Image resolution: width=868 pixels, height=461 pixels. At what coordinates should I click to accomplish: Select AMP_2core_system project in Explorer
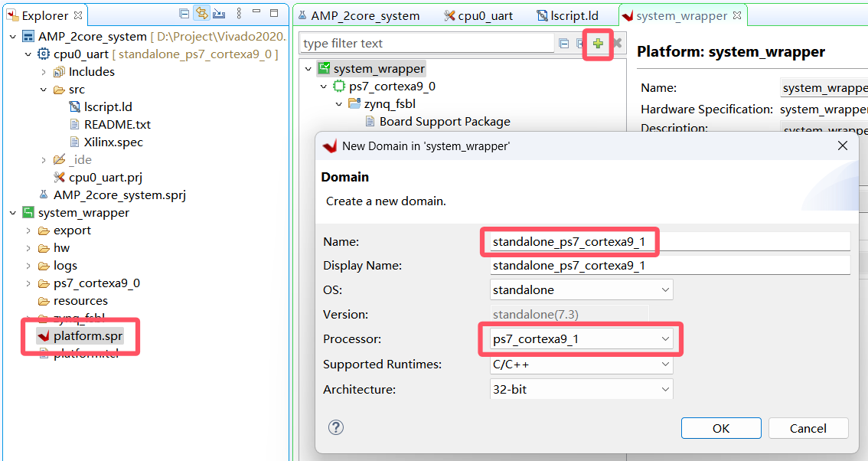(x=93, y=37)
